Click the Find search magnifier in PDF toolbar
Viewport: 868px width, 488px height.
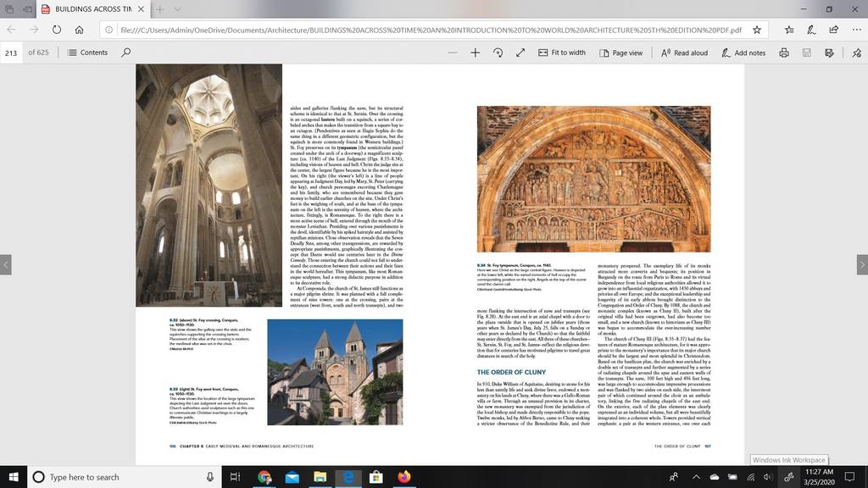[x=126, y=53]
